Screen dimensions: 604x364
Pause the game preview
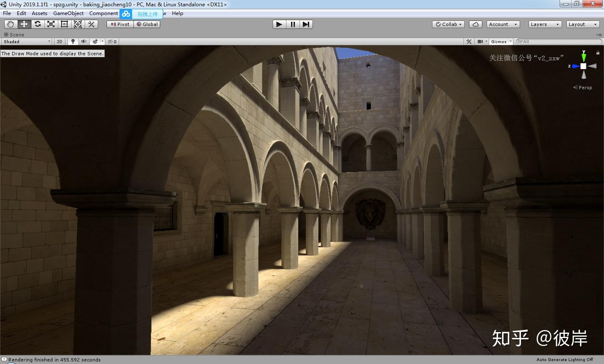[x=292, y=24]
